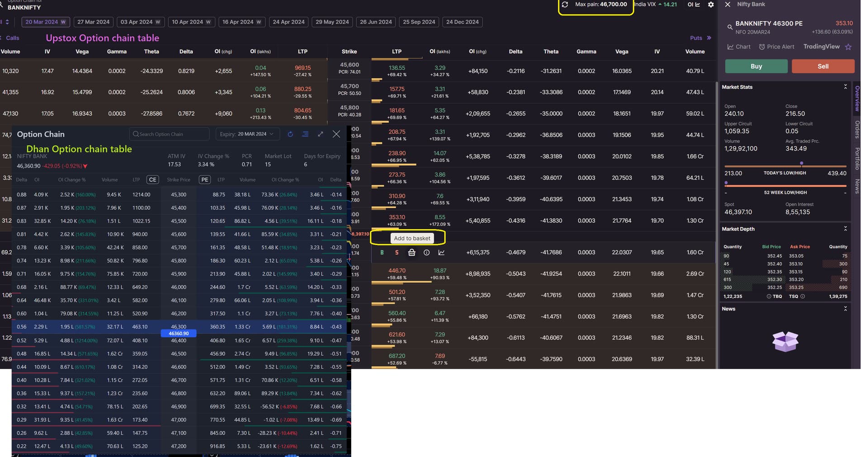The width and height of the screenshot is (868, 457).
Task: Click the 52 Week Low/High range marker
Action: (726, 183)
